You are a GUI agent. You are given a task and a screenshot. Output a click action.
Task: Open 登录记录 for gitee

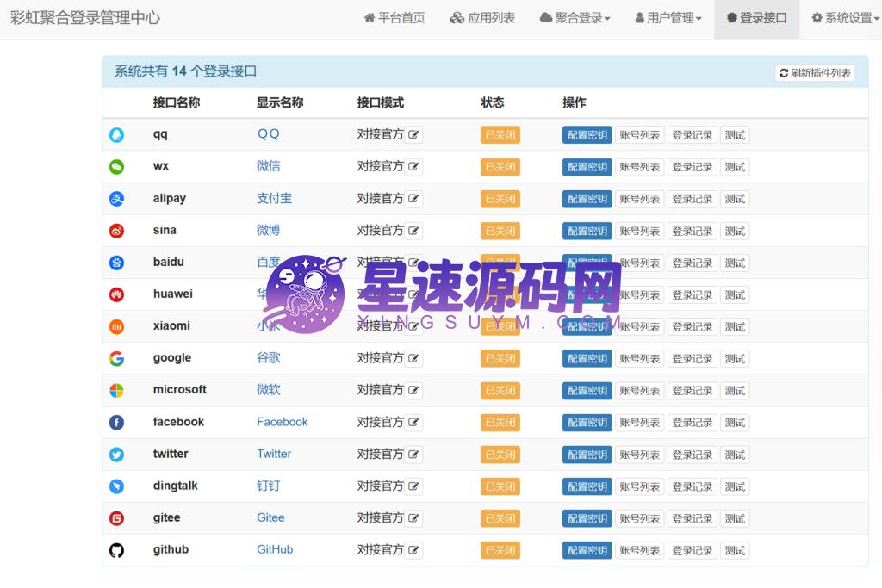[693, 518]
